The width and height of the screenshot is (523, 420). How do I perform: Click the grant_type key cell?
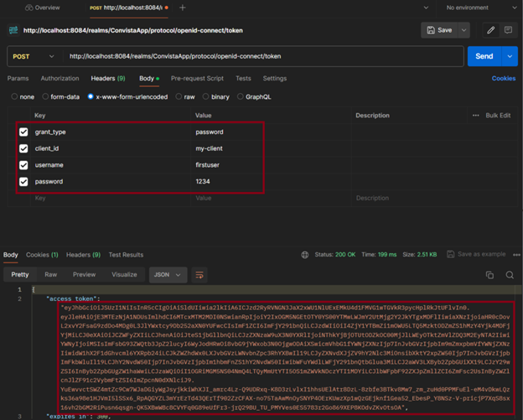click(x=111, y=132)
